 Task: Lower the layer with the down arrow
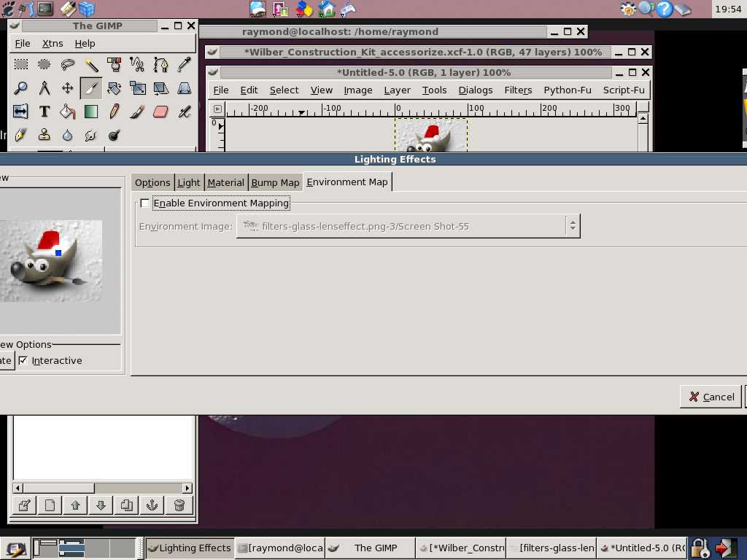pos(101,505)
